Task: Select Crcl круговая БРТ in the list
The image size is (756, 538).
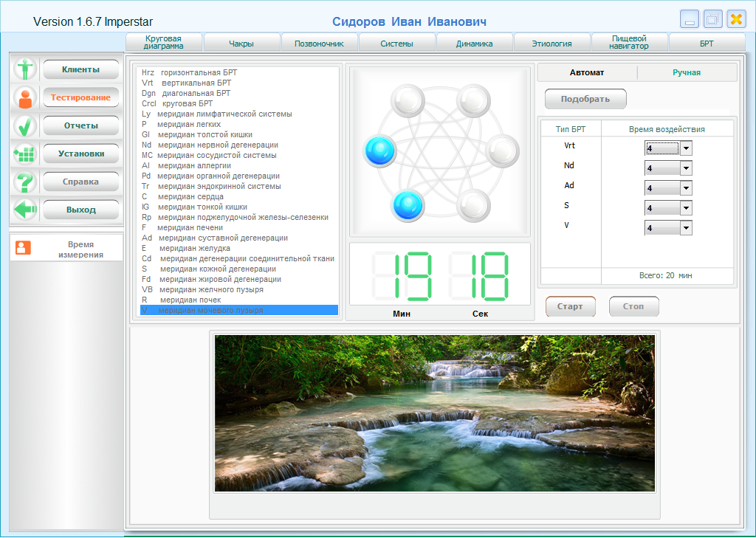Action: (239, 103)
